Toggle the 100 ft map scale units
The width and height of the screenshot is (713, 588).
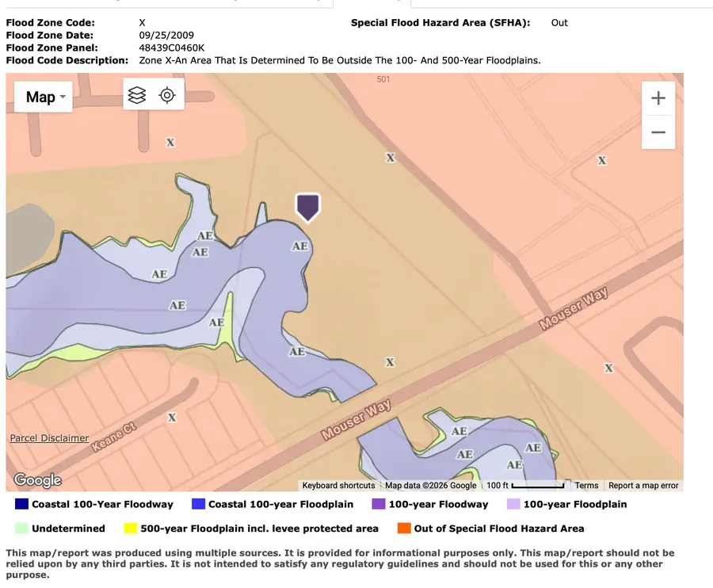(525, 486)
